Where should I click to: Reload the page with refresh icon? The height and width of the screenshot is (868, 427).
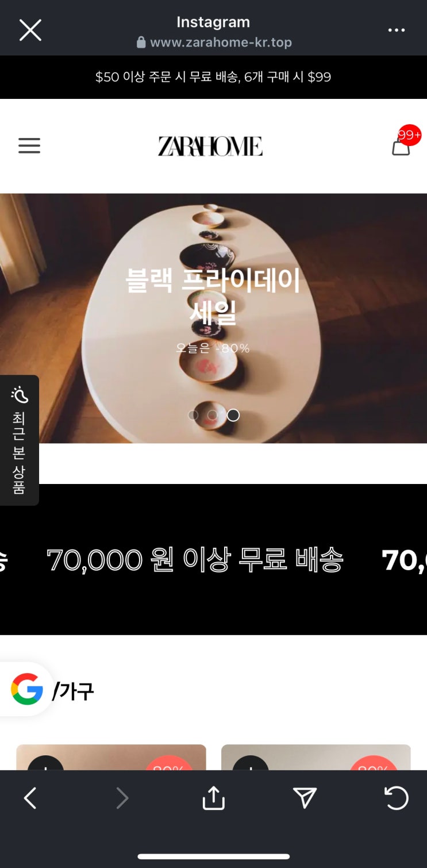(397, 798)
